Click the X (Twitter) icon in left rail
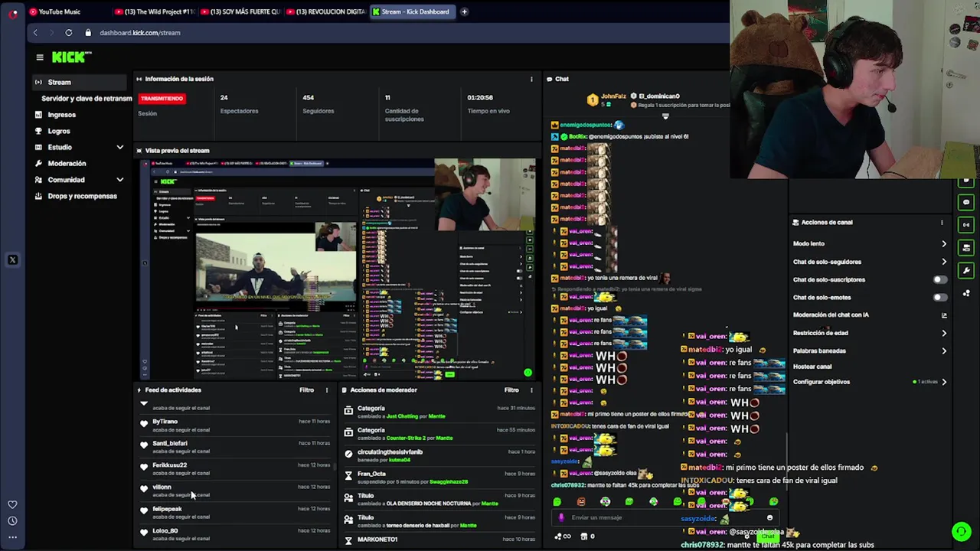 coord(12,260)
